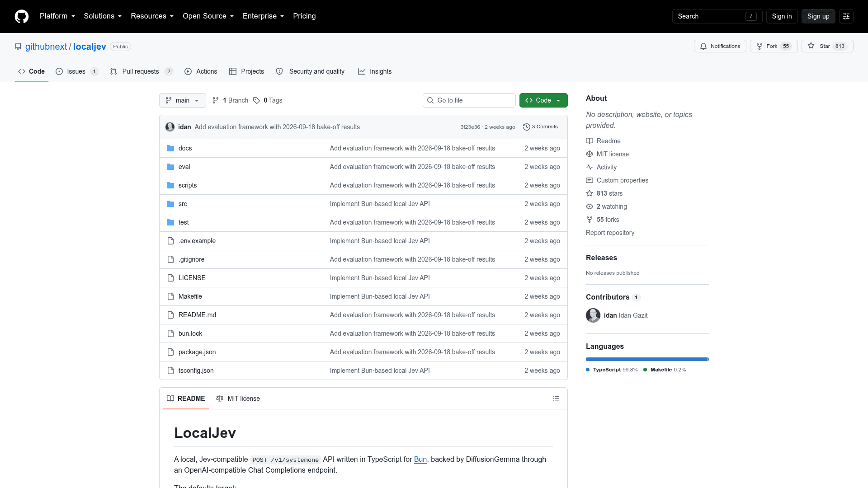Expand the Resources menu

(x=152, y=16)
